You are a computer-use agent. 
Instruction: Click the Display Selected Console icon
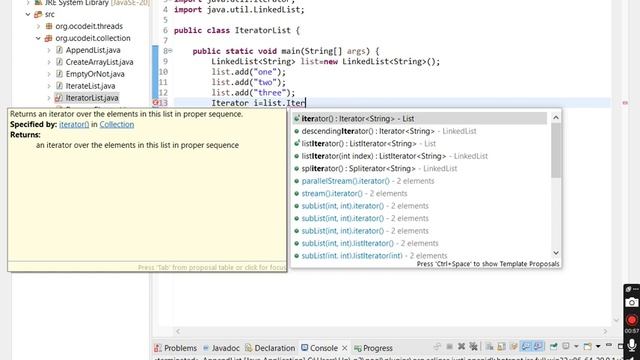click(x=566, y=346)
